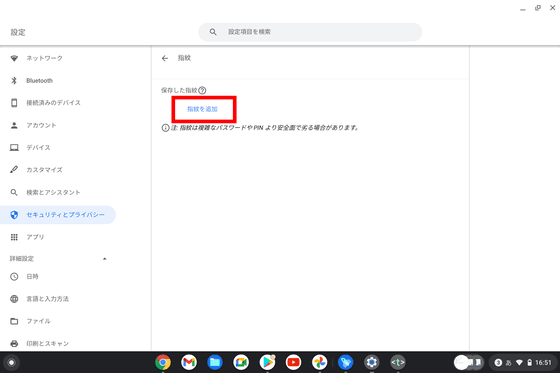The width and height of the screenshot is (560, 373).
Task: Launch YouTube from the shelf
Action: (293, 362)
